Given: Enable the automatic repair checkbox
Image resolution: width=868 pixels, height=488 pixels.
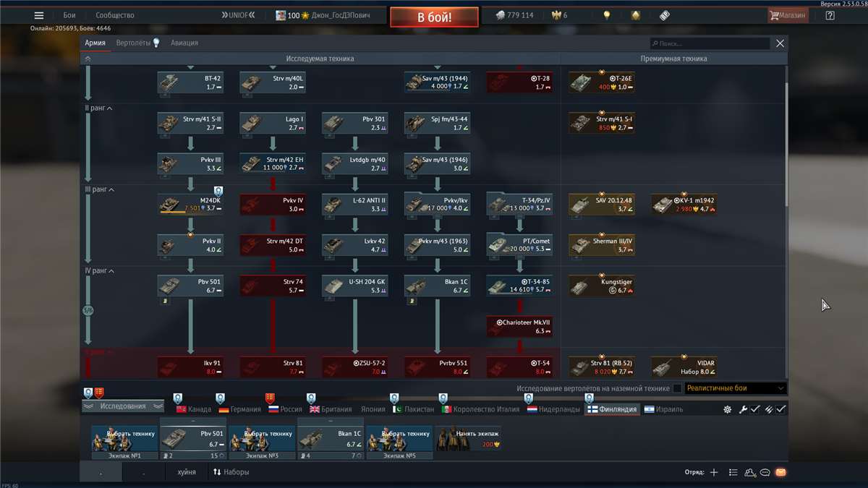Looking at the screenshot, I should 757,408.
